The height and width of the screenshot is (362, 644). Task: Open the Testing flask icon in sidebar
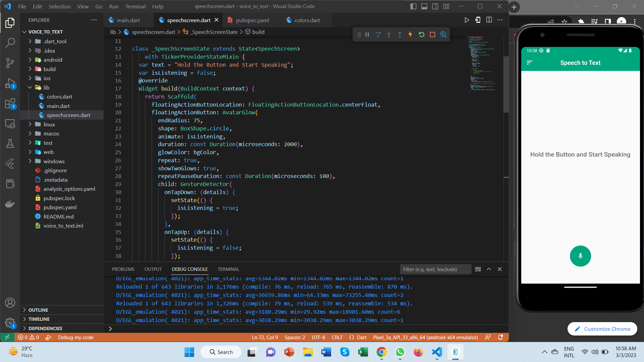10,143
